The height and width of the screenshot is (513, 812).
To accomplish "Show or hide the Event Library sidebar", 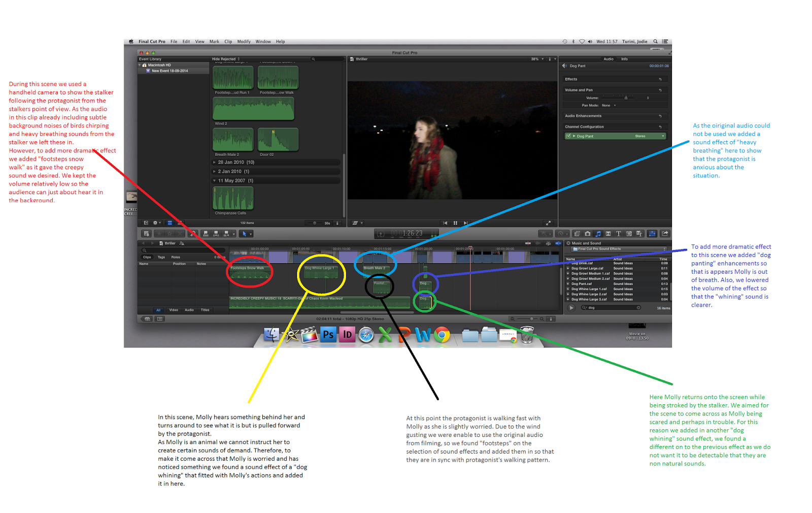I will pyautogui.click(x=146, y=223).
